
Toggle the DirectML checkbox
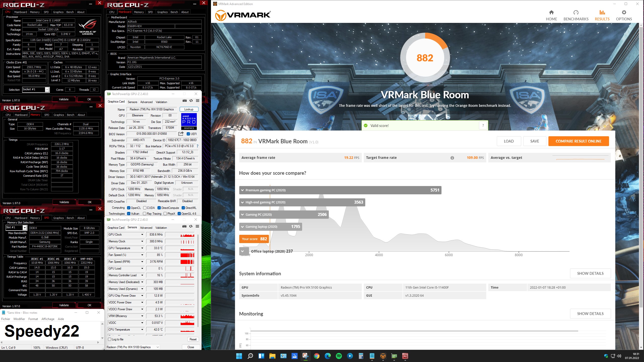[183, 208]
